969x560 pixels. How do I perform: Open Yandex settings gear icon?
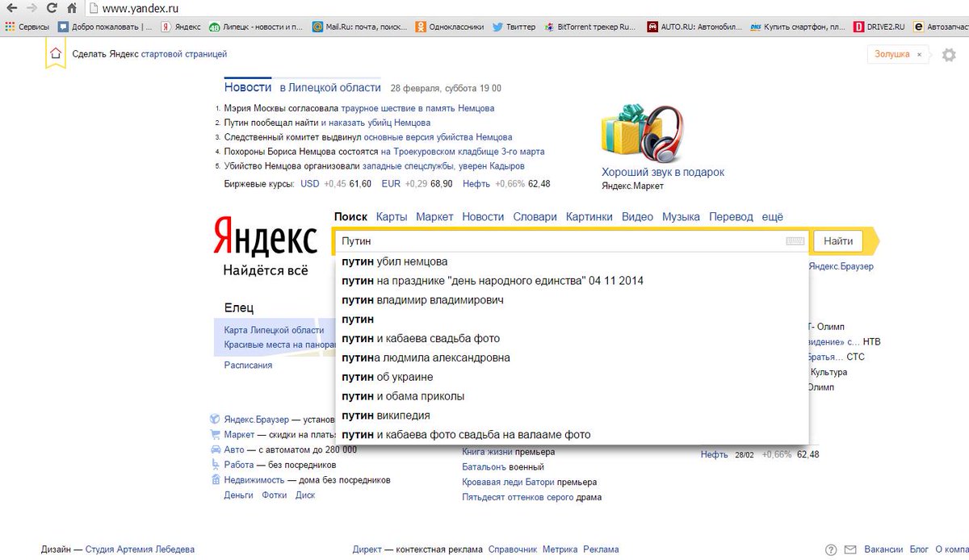949,55
